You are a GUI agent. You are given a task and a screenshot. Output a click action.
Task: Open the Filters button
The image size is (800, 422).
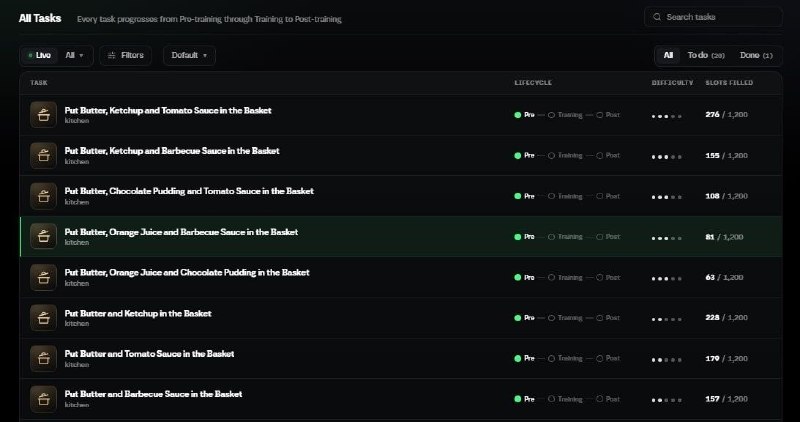pyautogui.click(x=126, y=55)
